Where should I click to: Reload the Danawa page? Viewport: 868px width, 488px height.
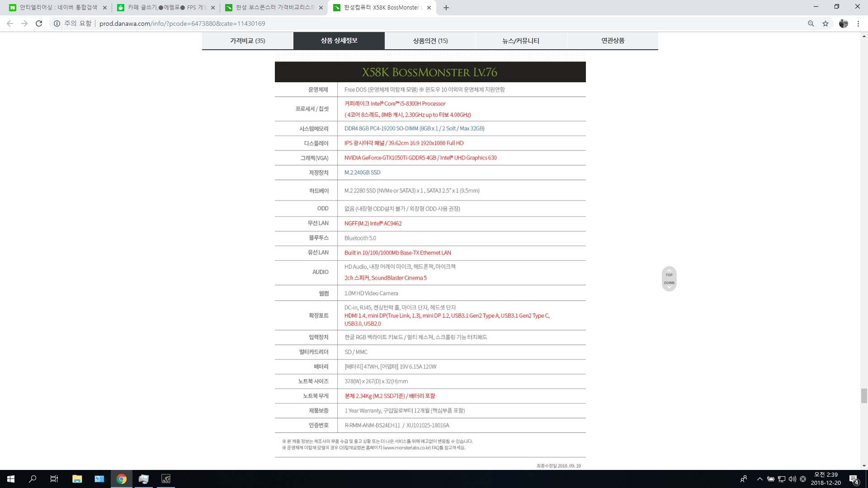[x=39, y=23]
